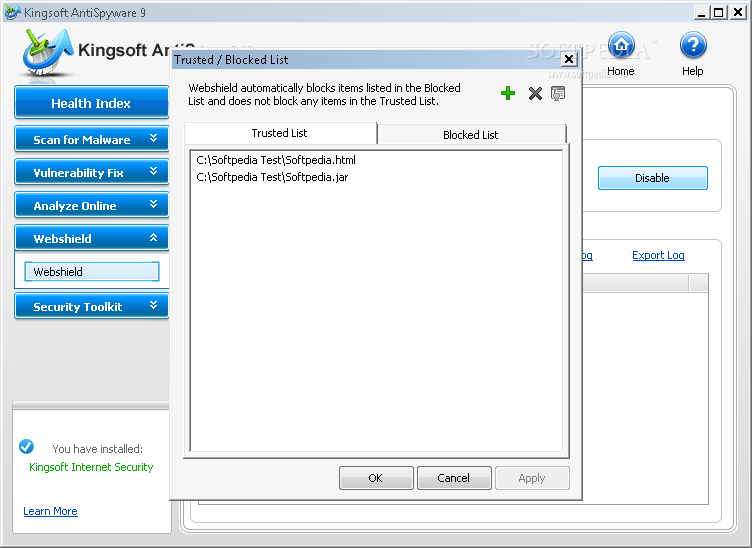The image size is (752, 548).
Task: Click the title bar application icon
Action: pyautogui.click(x=12, y=12)
